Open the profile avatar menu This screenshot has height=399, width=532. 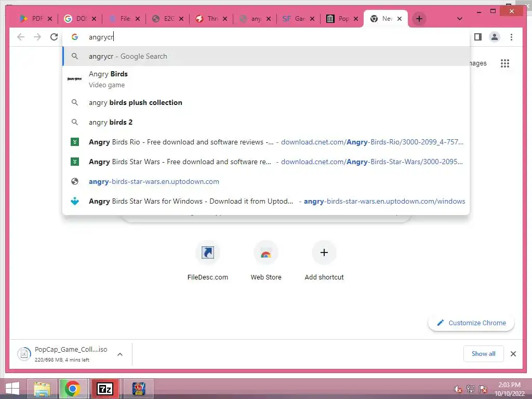coord(495,37)
